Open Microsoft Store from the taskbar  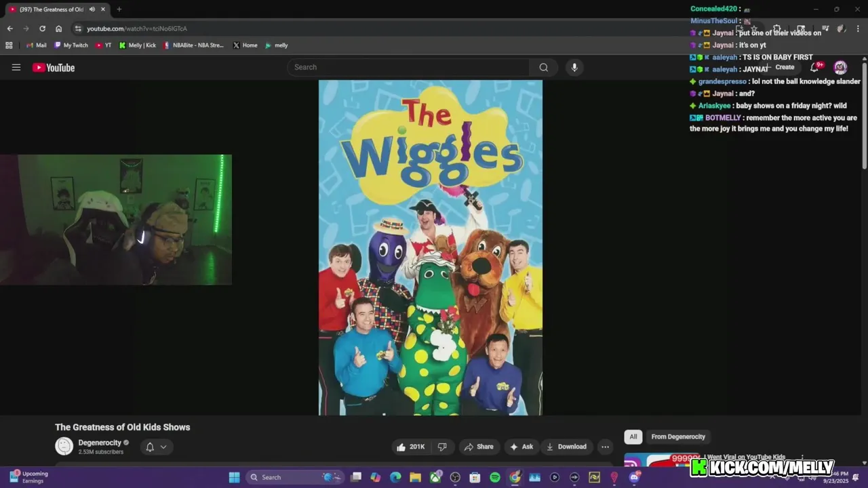tap(475, 477)
